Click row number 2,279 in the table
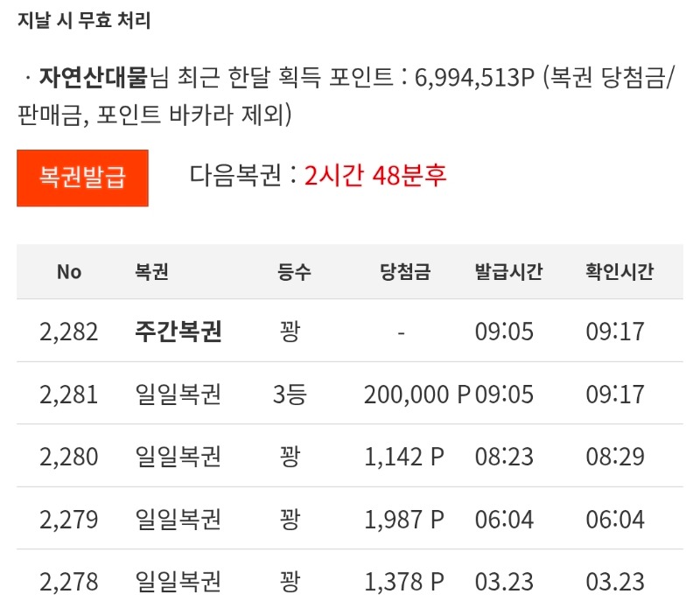 point(68,520)
